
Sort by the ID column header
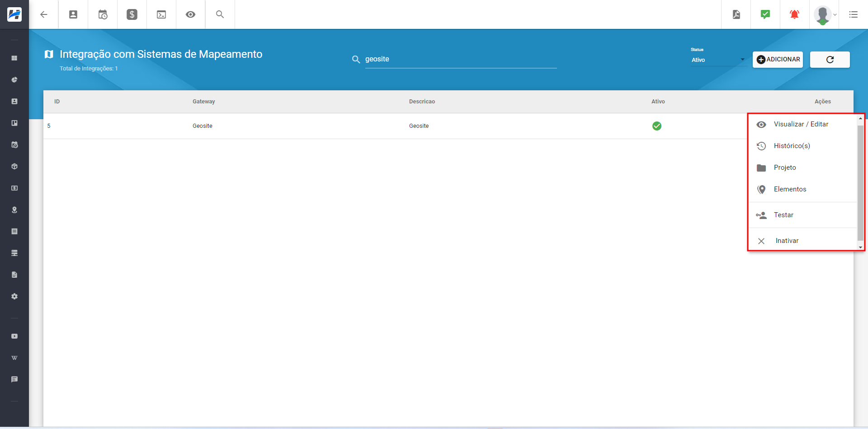pyautogui.click(x=57, y=102)
